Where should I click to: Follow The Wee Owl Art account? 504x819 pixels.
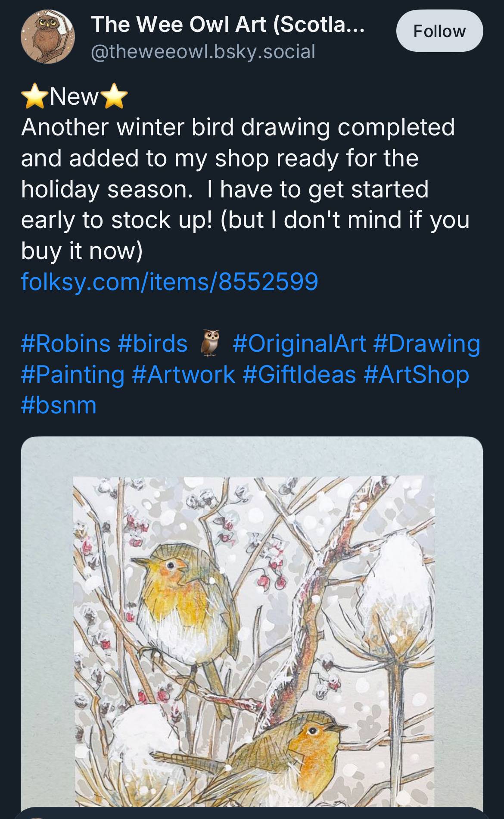439,31
